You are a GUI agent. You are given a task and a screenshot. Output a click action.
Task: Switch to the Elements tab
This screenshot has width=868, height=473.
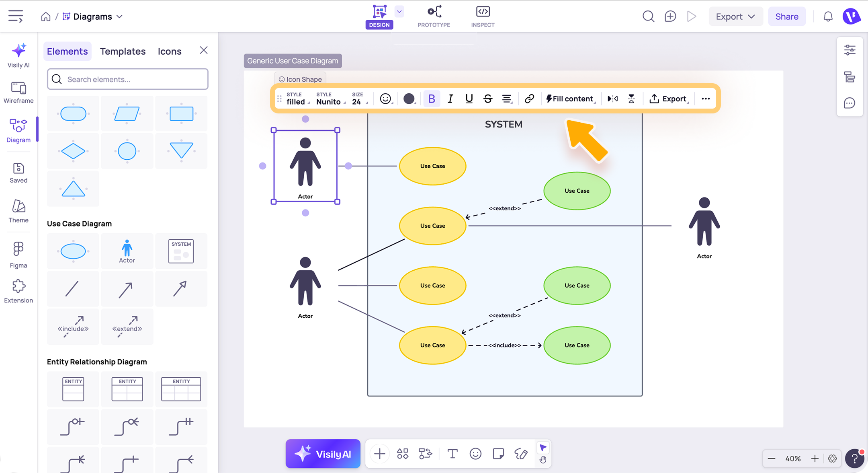tap(67, 51)
